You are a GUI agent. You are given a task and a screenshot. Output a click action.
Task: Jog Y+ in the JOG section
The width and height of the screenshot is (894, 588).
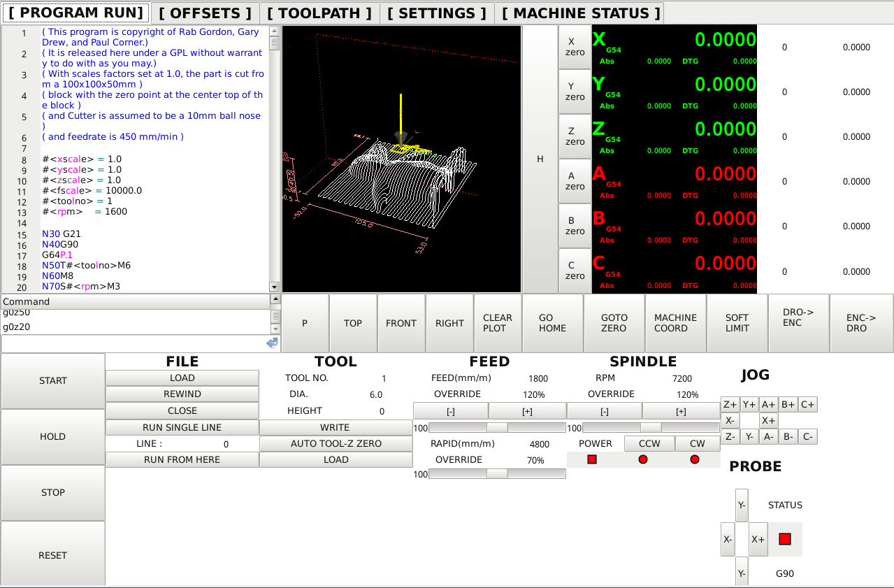[x=749, y=405]
